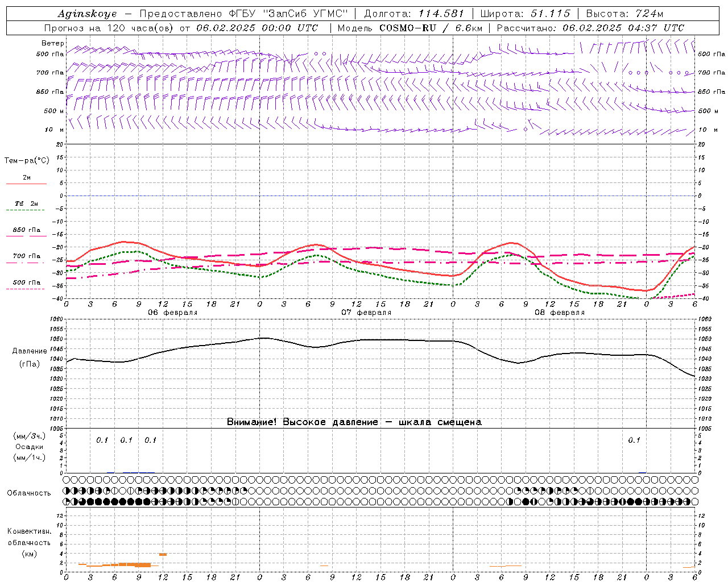Click the model text "COSMO-RU / 6.6км"
The image size is (728, 582).
pyautogui.click(x=431, y=28)
